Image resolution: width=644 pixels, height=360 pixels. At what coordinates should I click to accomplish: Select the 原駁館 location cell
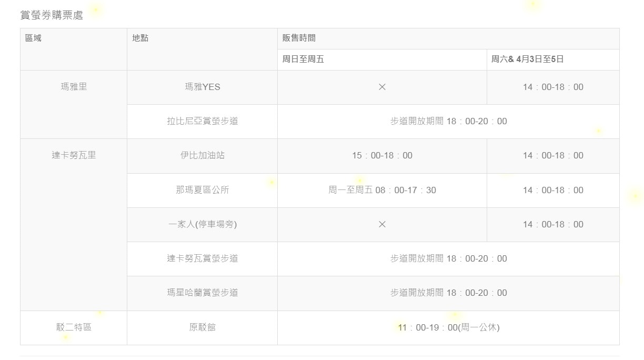click(203, 327)
